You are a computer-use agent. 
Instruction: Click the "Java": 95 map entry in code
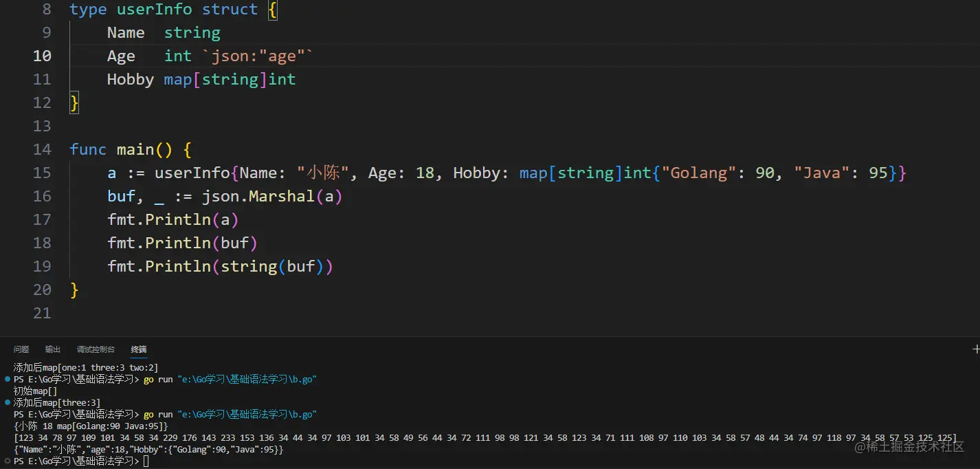tap(841, 173)
